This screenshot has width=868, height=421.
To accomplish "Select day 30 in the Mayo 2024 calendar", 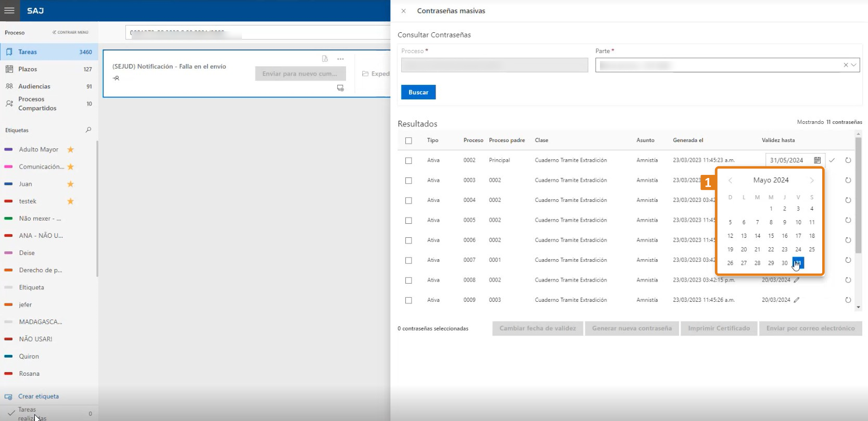I will 785,263.
